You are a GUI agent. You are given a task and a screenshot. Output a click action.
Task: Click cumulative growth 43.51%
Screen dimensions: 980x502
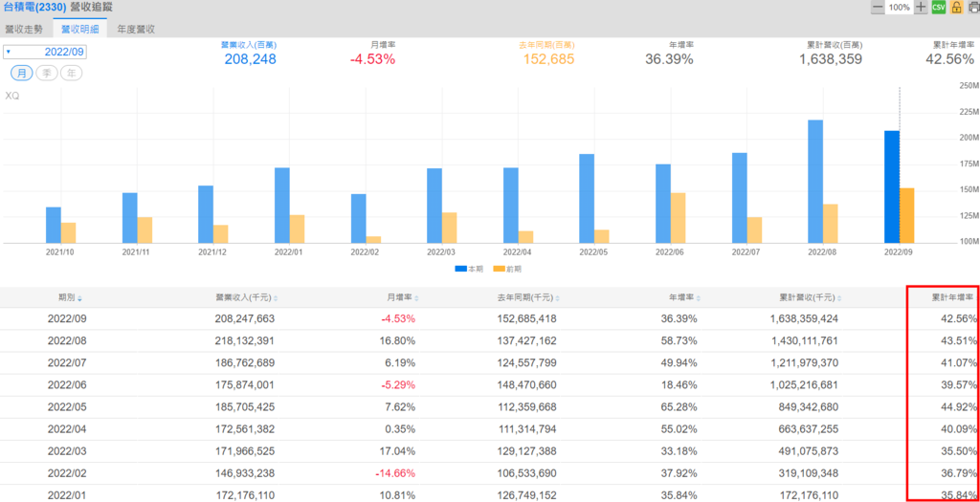coord(958,341)
